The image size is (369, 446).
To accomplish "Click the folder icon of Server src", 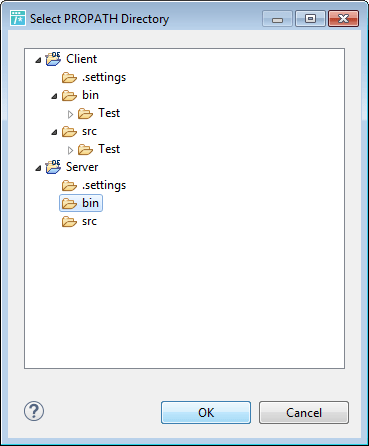I will [69, 222].
